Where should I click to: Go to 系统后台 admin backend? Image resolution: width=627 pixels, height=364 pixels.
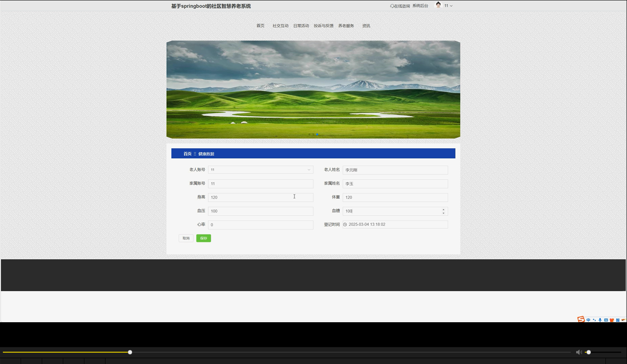pos(420,6)
